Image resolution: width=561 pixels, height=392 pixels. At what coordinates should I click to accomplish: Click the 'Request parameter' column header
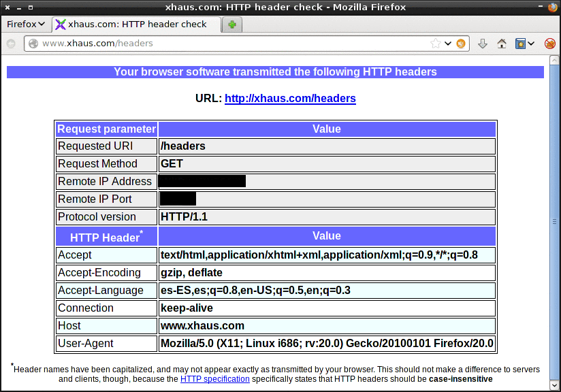pos(107,129)
